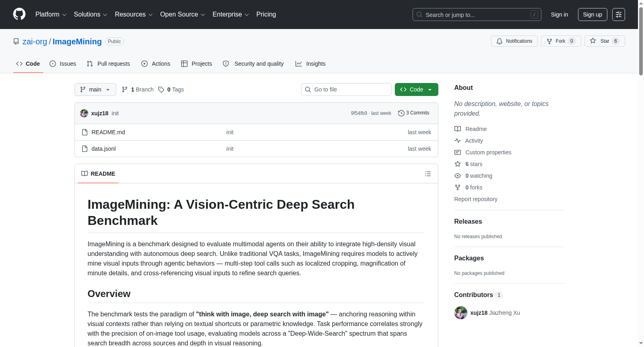644x347 pixels.
Task: Click the repository icon before zai-org
Action: [16, 42]
